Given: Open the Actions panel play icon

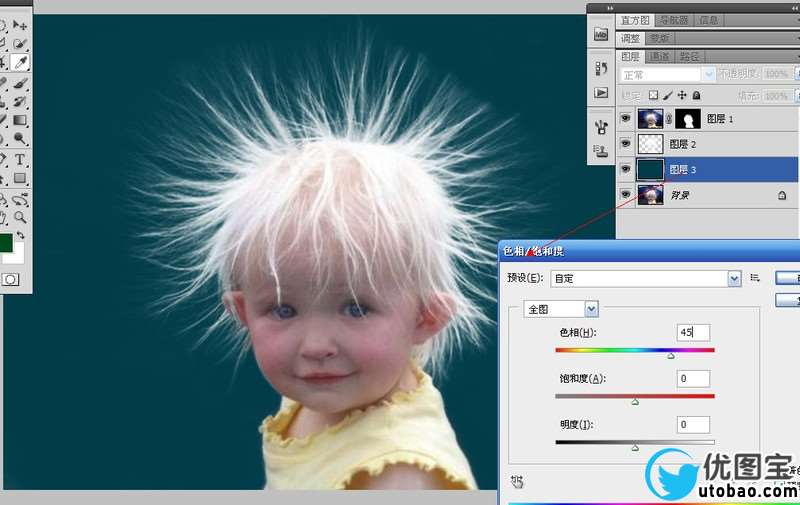Looking at the screenshot, I should click(x=601, y=93).
